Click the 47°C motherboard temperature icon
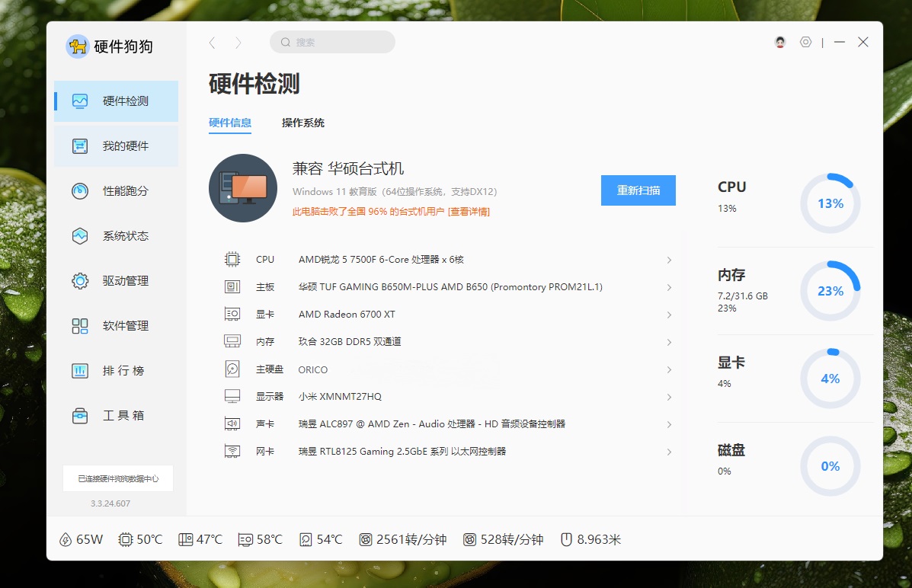Viewport: 912px width, 588px height. (x=186, y=540)
